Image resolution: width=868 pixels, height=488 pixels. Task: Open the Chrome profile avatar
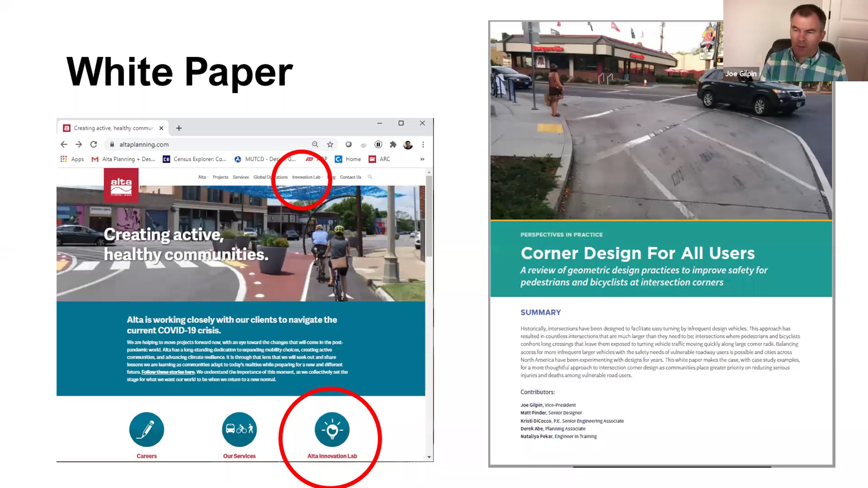coord(408,145)
